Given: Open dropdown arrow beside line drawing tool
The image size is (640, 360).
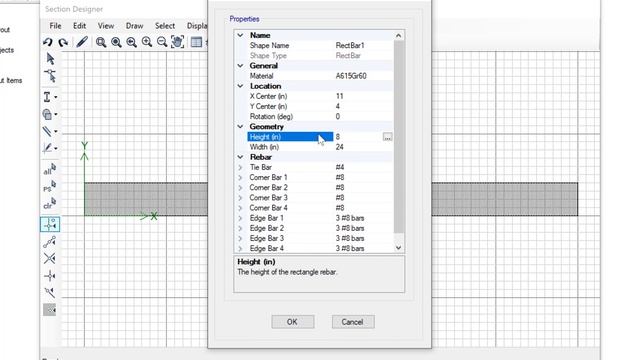Looking at the screenshot, I should coord(56,131).
